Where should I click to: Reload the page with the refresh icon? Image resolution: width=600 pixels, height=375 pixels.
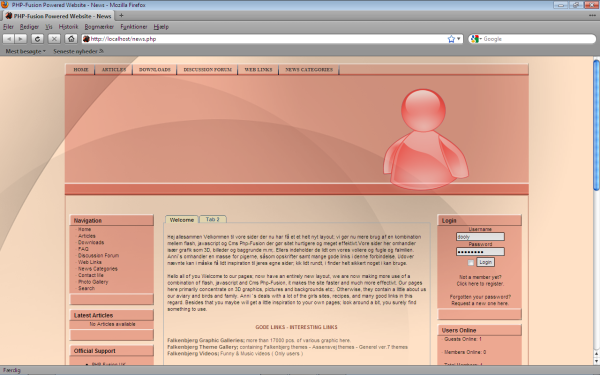[37, 39]
